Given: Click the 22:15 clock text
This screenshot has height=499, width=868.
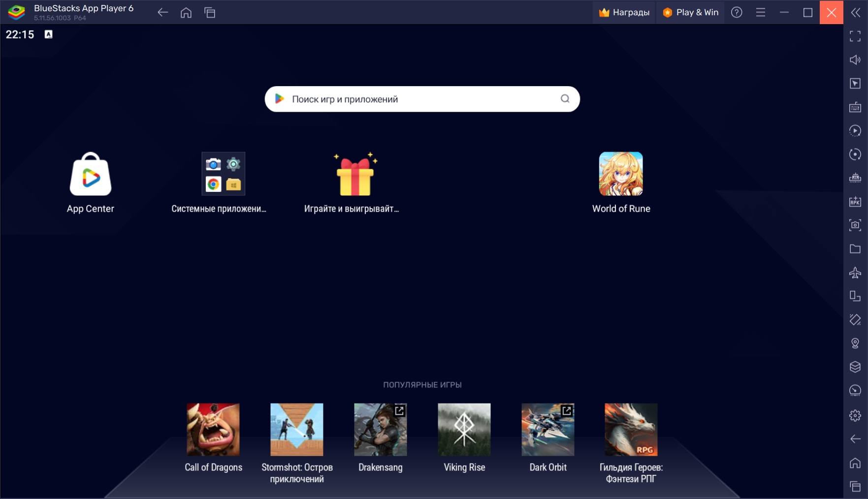Looking at the screenshot, I should (x=20, y=34).
